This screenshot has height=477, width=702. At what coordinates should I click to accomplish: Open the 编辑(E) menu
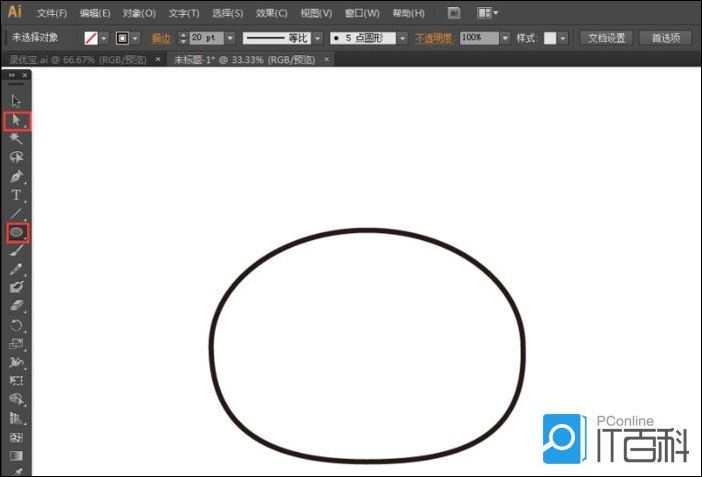tap(95, 13)
